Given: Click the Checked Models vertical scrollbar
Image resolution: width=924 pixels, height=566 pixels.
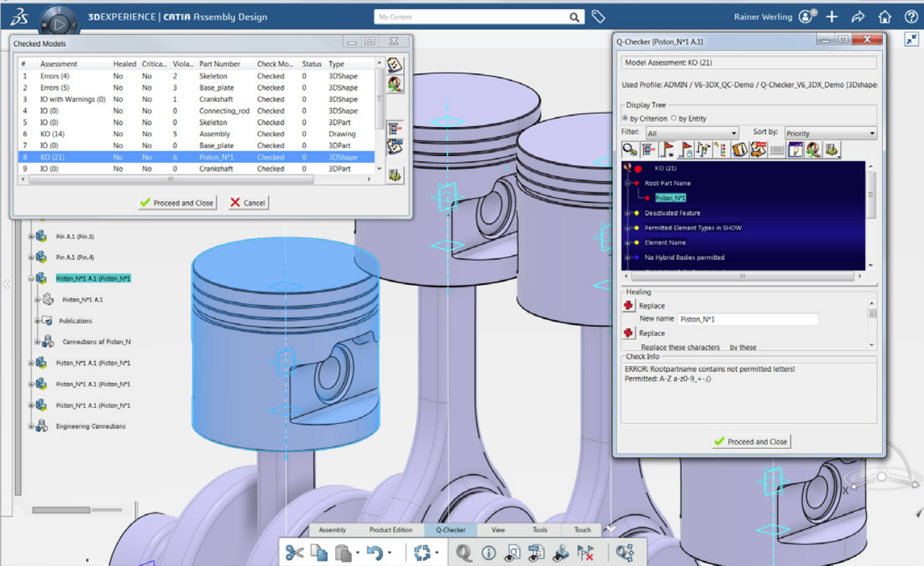Looking at the screenshot, I should pyautogui.click(x=380, y=115).
